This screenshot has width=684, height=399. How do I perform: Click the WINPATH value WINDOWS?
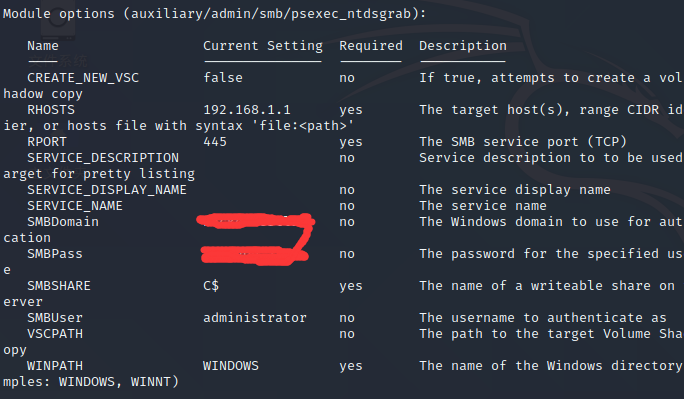tap(231, 366)
